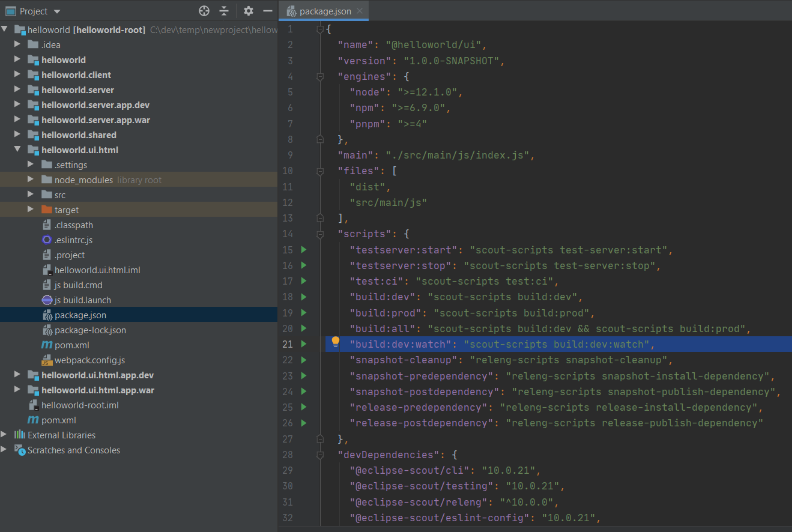Select the helloworld-root.iml file
This screenshot has height=532, width=792.
click(80, 405)
